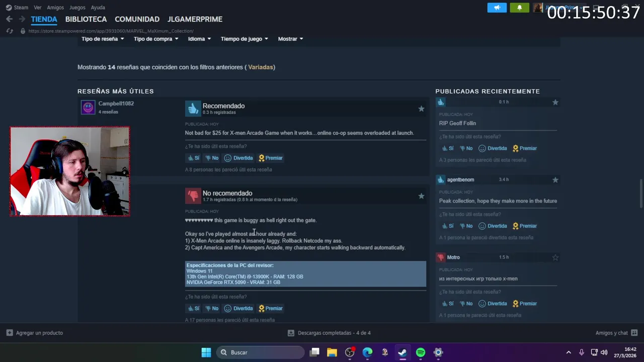Select the TIENDA tab
This screenshot has width=644, height=362.
pyautogui.click(x=44, y=19)
